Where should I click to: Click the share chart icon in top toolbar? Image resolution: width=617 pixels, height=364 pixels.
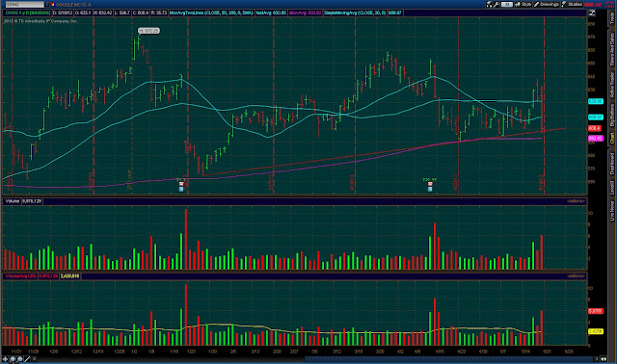pyautogui.click(x=489, y=4)
